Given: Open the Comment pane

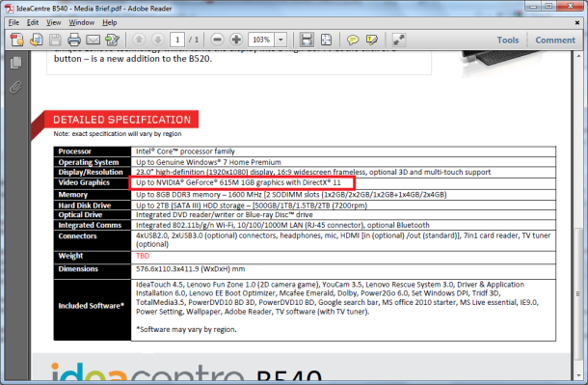Looking at the screenshot, I should (555, 40).
